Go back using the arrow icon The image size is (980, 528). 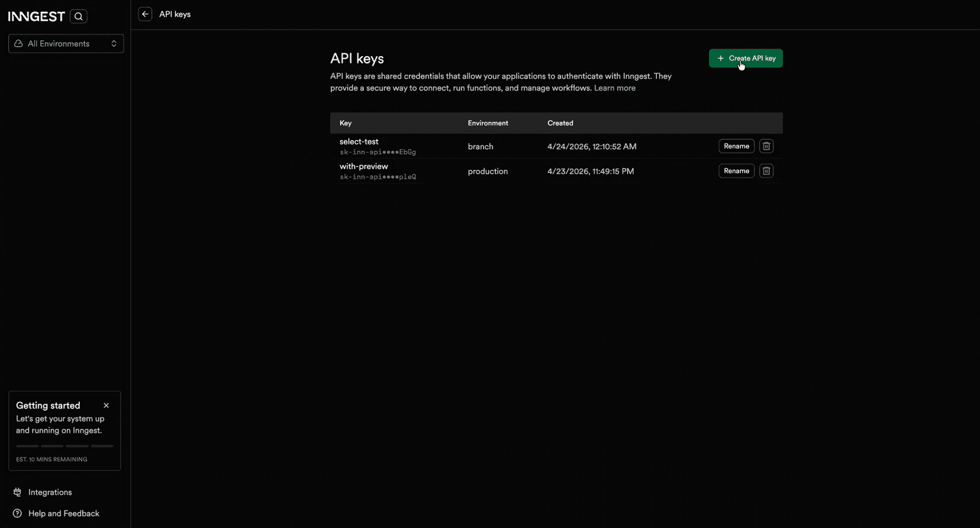[145, 14]
